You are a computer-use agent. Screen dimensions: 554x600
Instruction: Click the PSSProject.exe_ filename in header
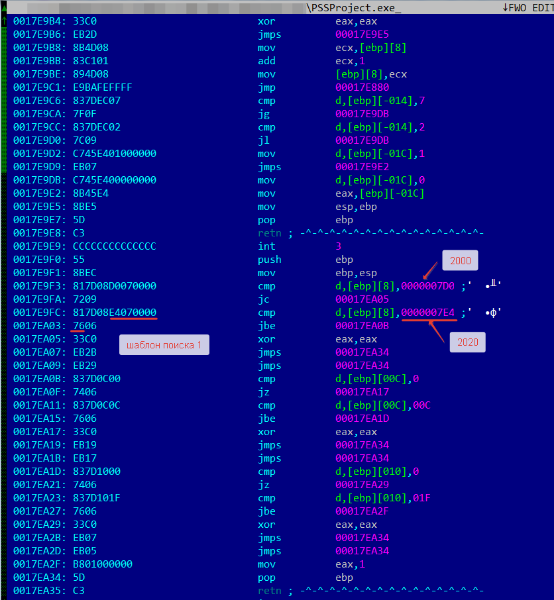click(356, 7)
